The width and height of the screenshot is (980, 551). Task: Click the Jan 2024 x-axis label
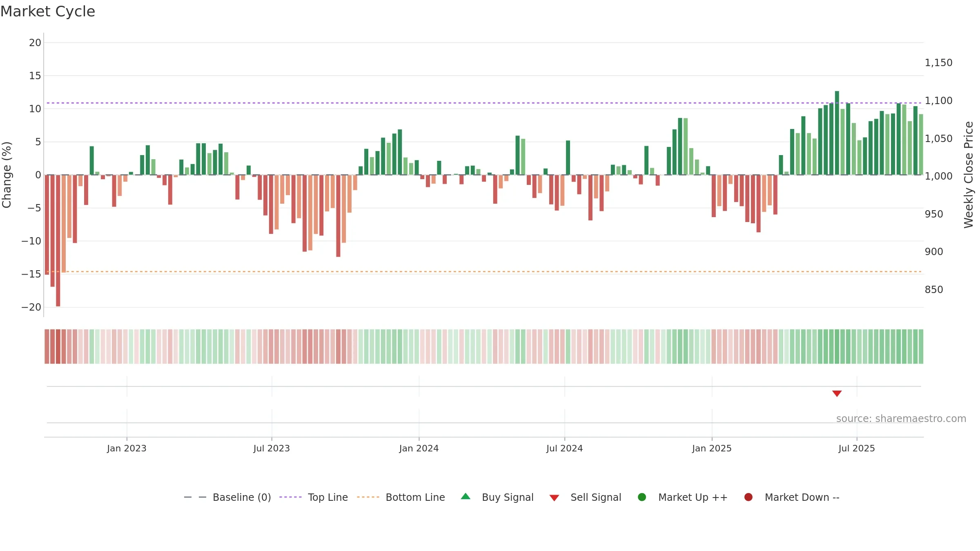coord(419,448)
